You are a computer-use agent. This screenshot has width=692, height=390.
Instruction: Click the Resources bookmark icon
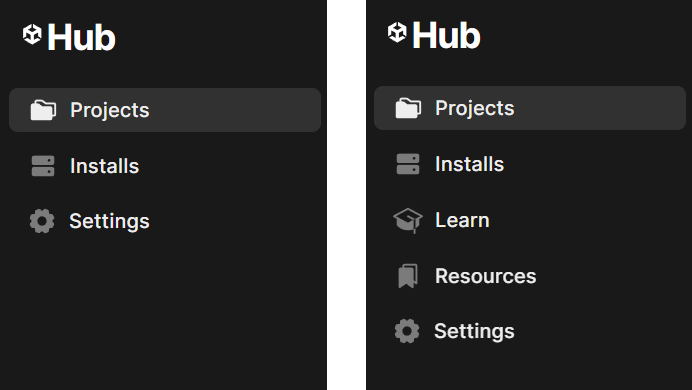408,276
